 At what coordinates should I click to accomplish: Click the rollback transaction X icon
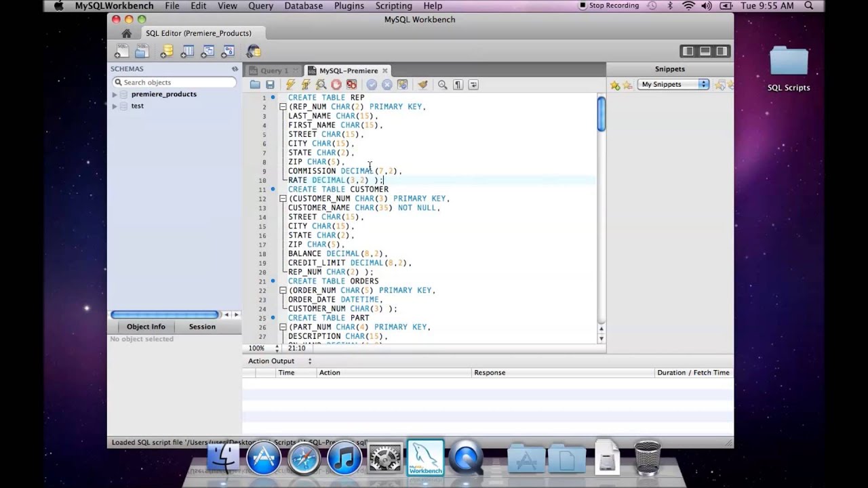tap(387, 85)
